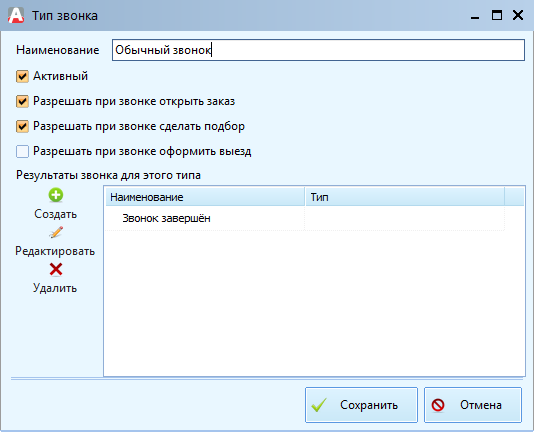Click the Создать label
The image size is (534, 432).
[56, 214]
